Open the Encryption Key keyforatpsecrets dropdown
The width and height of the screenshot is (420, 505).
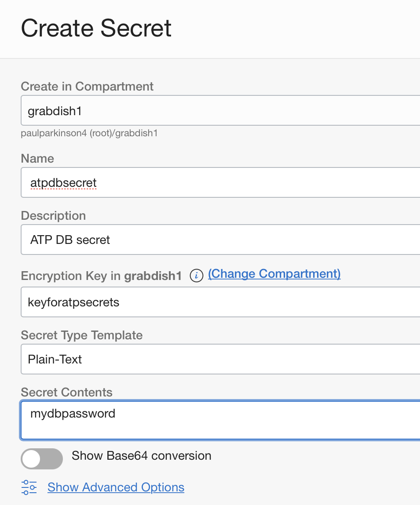coord(220,302)
